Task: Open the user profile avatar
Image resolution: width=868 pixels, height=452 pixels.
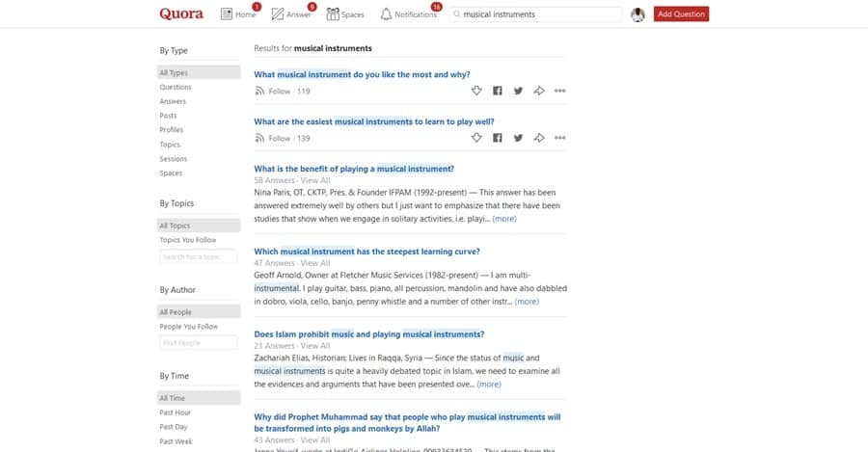Action: click(x=637, y=14)
